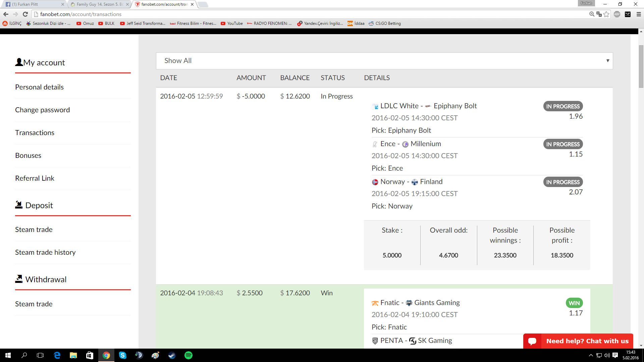The height and width of the screenshot is (362, 644).
Task: Open Steam trade history
Action: [45, 252]
